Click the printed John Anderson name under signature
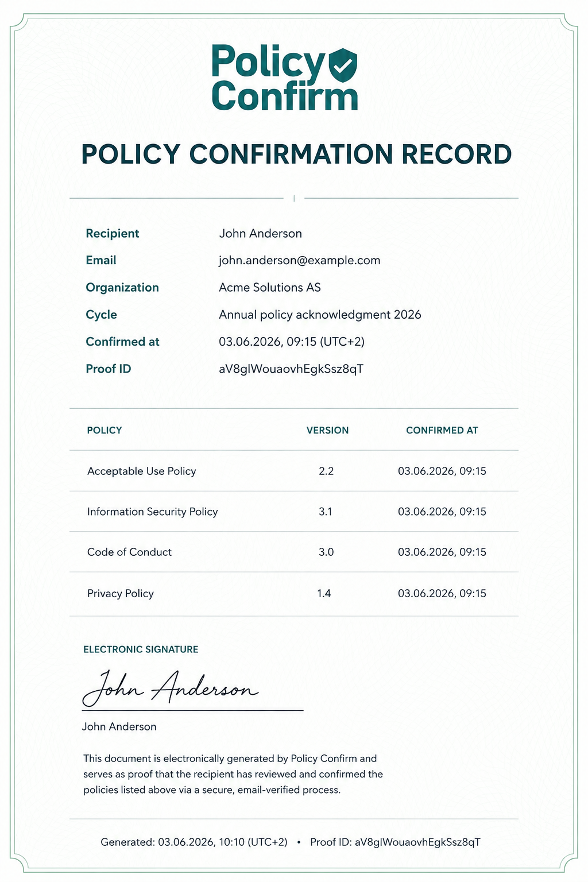The height and width of the screenshot is (882, 588). pyautogui.click(x=119, y=727)
